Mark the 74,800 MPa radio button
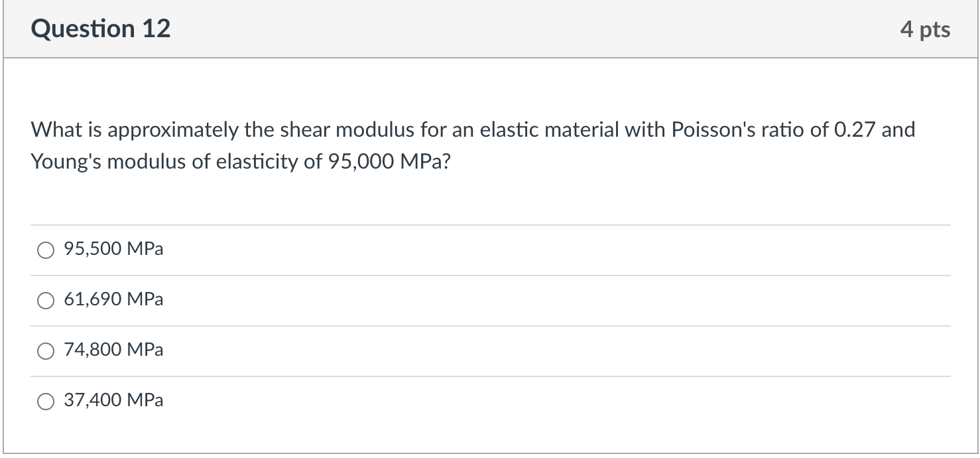Image resolution: width=980 pixels, height=458 pixels. pos(46,351)
